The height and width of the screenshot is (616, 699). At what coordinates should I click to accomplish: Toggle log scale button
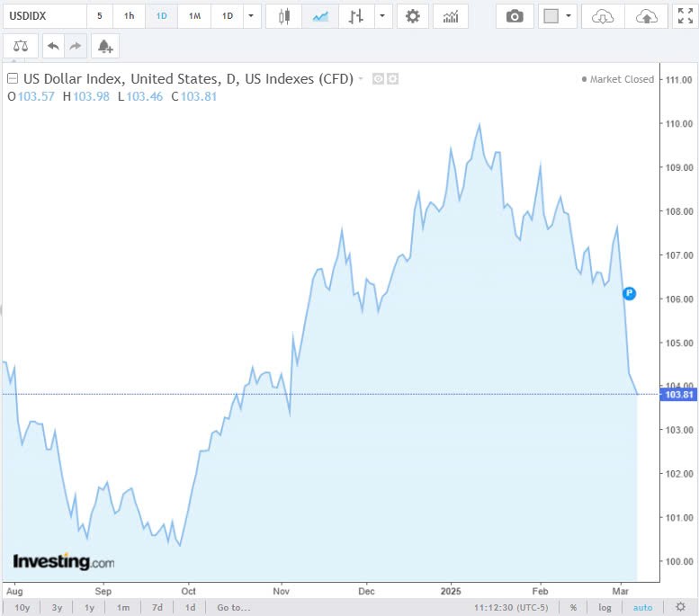pos(605,608)
